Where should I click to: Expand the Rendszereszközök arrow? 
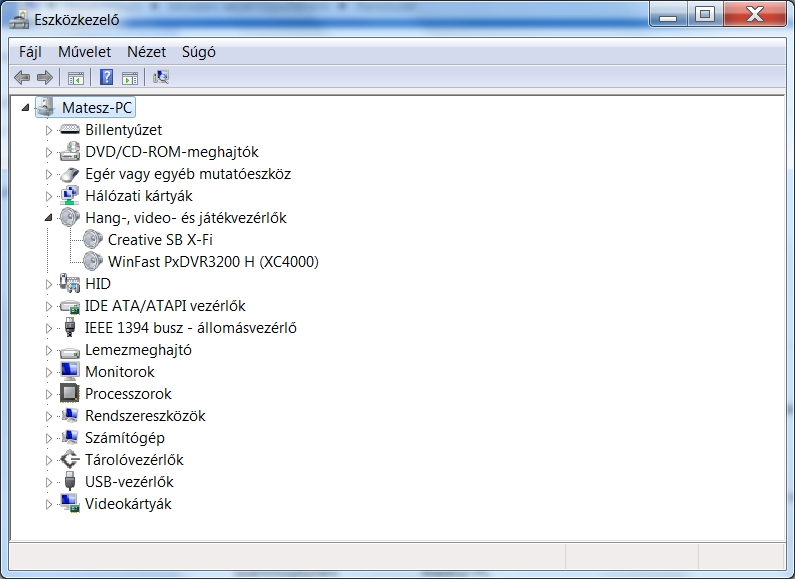(49, 416)
